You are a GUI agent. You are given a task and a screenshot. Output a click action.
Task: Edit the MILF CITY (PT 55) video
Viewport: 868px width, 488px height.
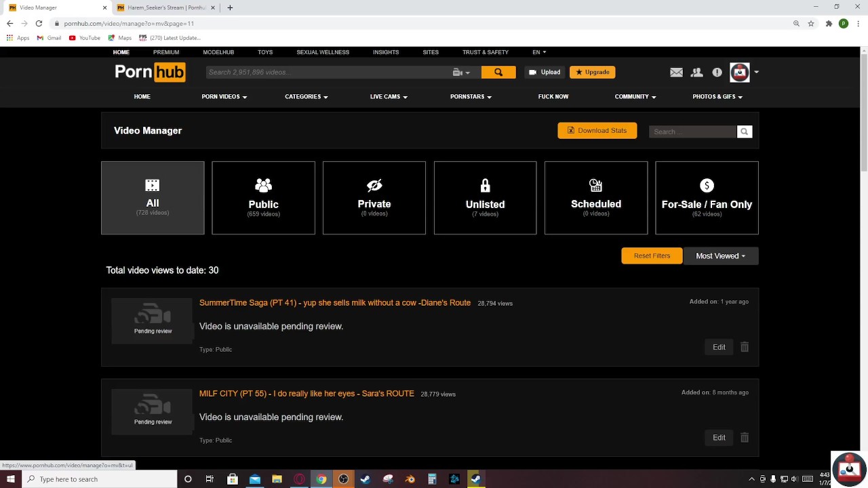(719, 438)
